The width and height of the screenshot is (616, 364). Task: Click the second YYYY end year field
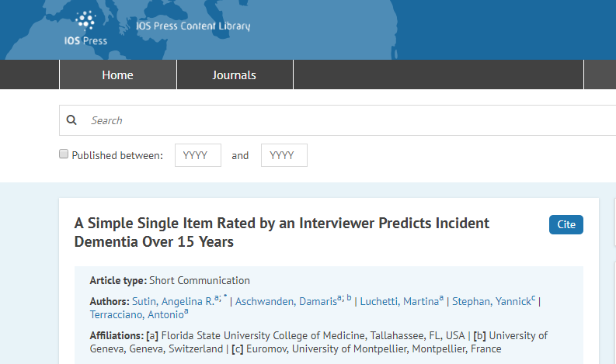pos(284,155)
